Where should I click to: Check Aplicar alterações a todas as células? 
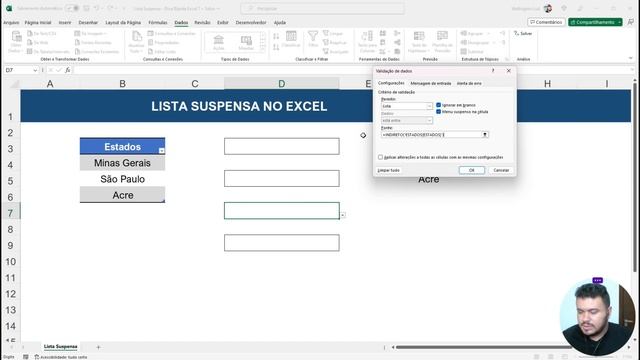380,157
